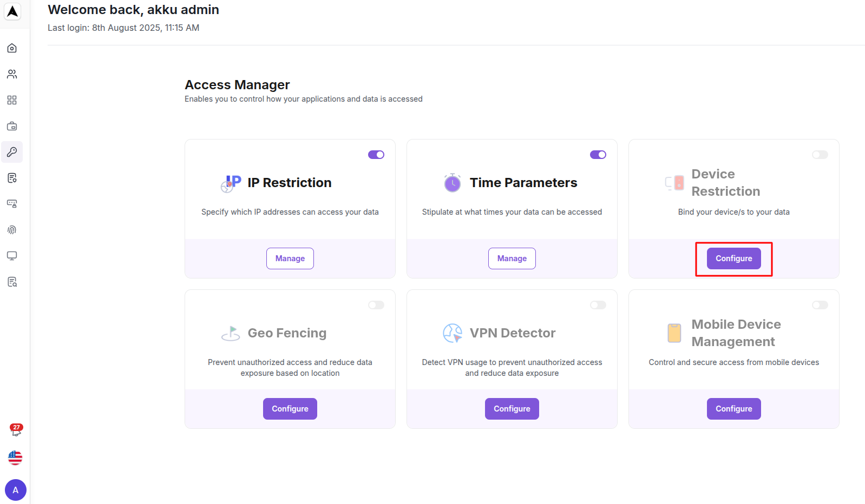The width and height of the screenshot is (865, 504).
Task: Change language via US flag icon
Action: click(15, 458)
